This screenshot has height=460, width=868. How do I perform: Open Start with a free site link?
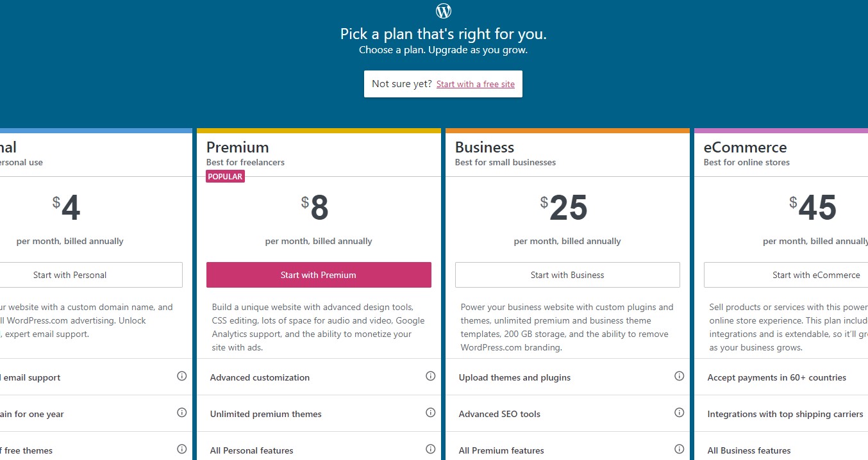(475, 84)
